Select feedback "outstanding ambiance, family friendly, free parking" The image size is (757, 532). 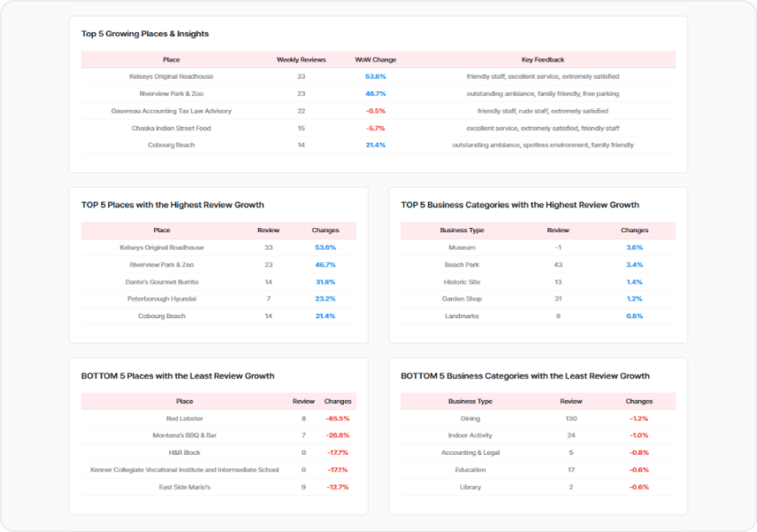click(542, 94)
